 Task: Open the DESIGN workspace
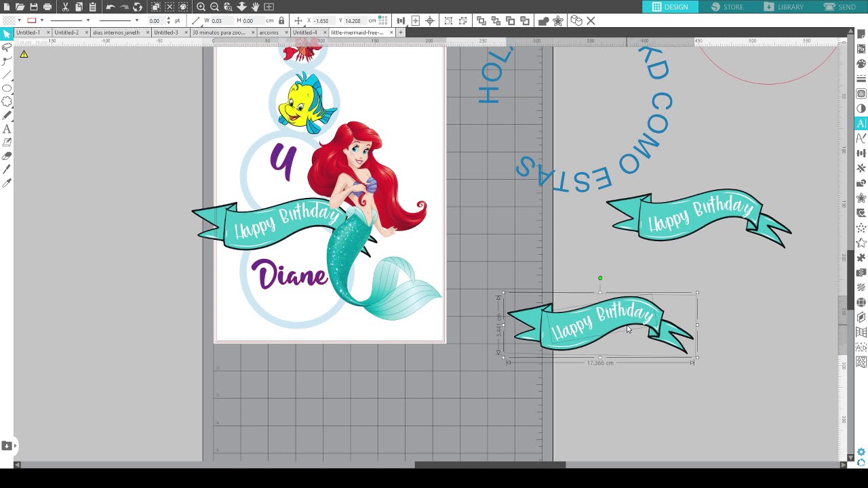pos(670,7)
